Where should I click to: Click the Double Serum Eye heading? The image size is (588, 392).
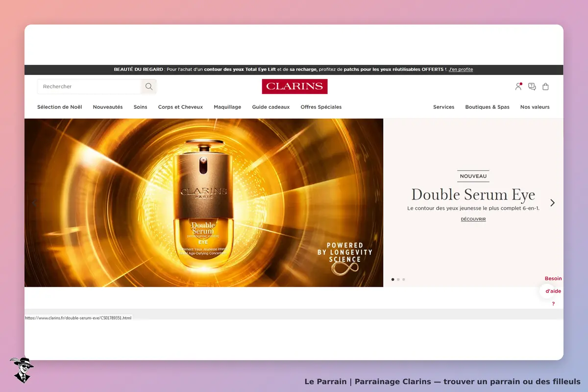473,195
